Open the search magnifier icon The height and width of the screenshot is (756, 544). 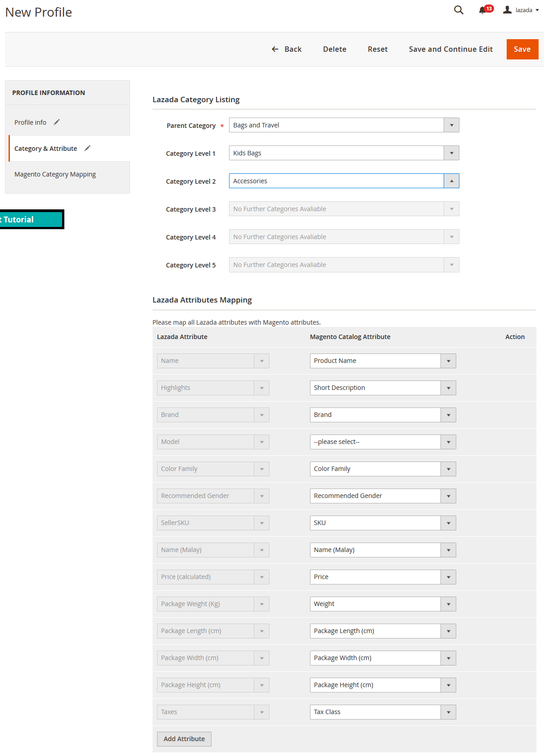click(459, 10)
